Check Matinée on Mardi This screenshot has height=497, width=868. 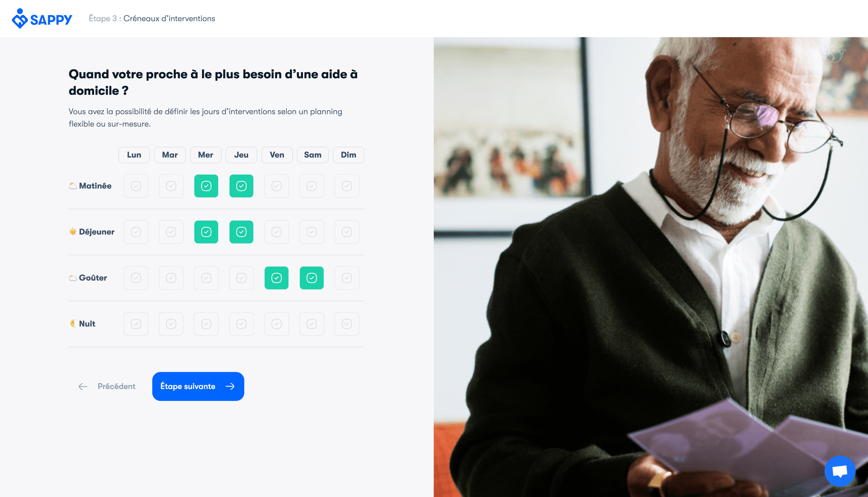(171, 186)
